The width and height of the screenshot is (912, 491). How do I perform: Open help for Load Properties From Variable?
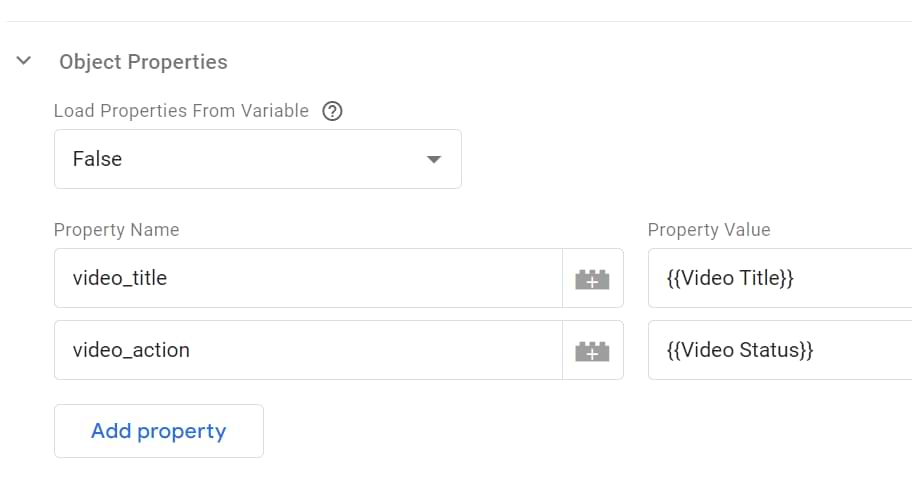pyautogui.click(x=332, y=111)
